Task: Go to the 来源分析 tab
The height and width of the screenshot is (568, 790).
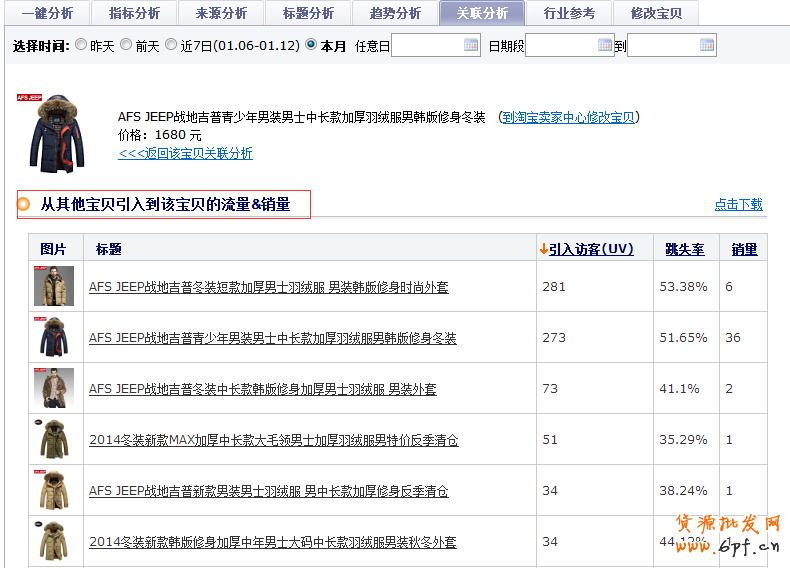Action: pos(221,13)
